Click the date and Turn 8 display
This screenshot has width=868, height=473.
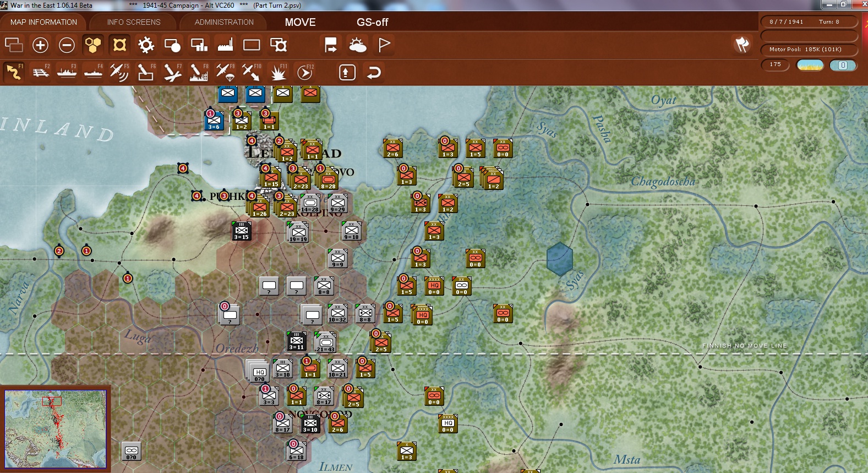pos(809,22)
